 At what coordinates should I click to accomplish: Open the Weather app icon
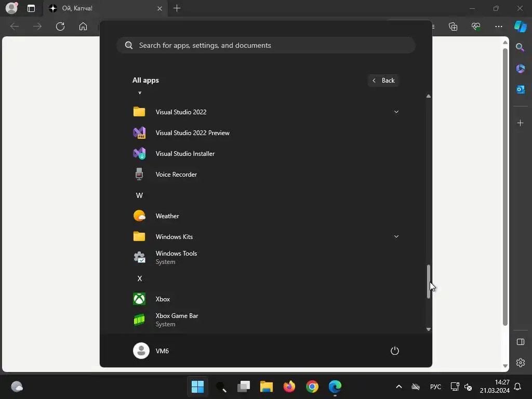[x=139, y=216]
